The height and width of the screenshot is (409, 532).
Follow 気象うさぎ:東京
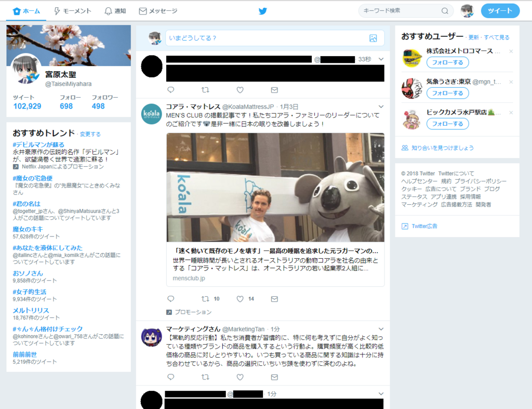coord(447,93)
